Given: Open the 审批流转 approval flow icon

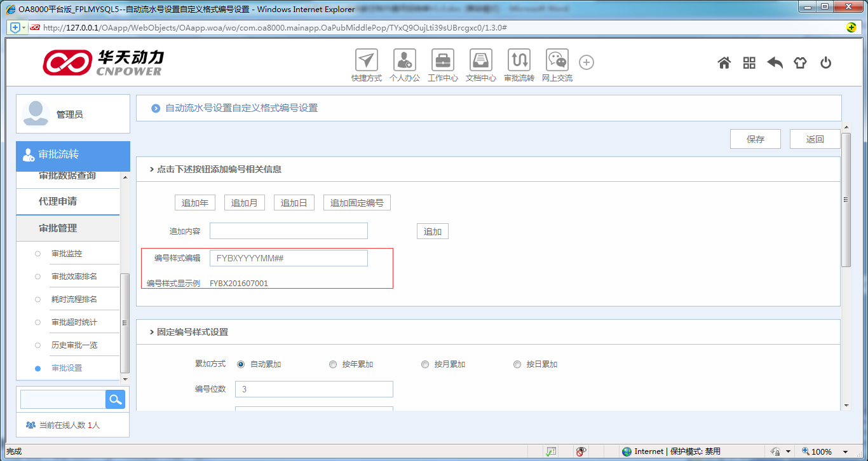Looking at the screenshot, I should coord(519,60).
